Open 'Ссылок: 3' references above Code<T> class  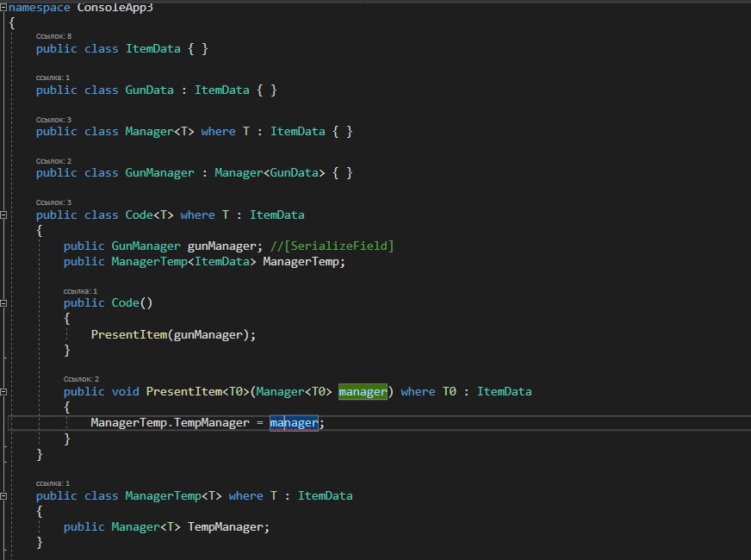(x=53, y=202)
